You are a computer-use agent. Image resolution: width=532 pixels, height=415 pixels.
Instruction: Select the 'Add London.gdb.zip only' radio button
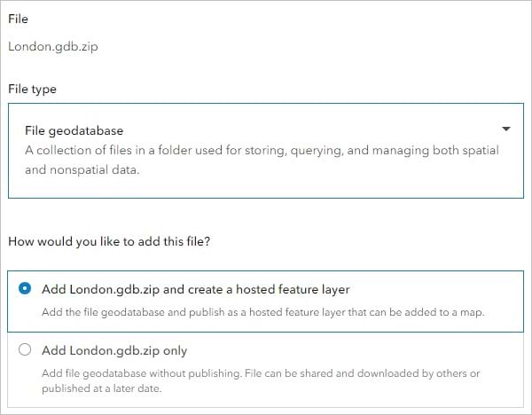(x=25, y=349)
